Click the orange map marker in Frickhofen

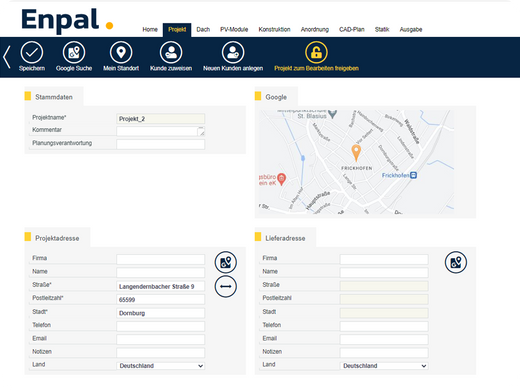pyautogui.click(x=356, y=153)
